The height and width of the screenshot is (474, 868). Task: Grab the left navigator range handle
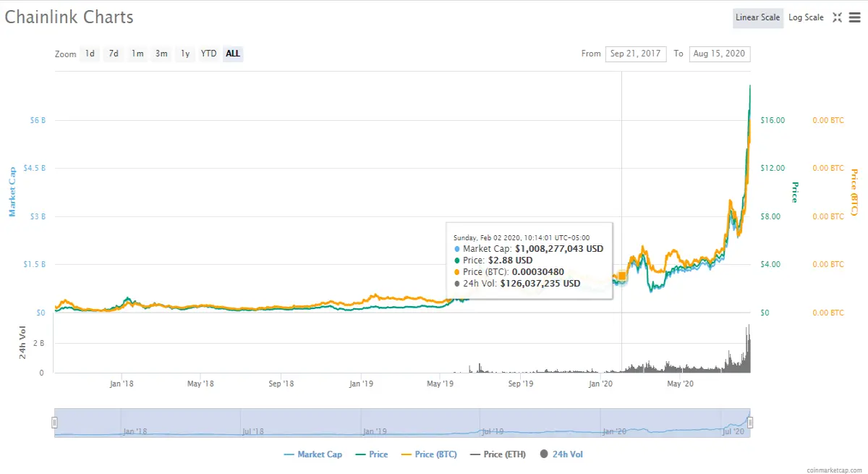click(x=54, y=423)
